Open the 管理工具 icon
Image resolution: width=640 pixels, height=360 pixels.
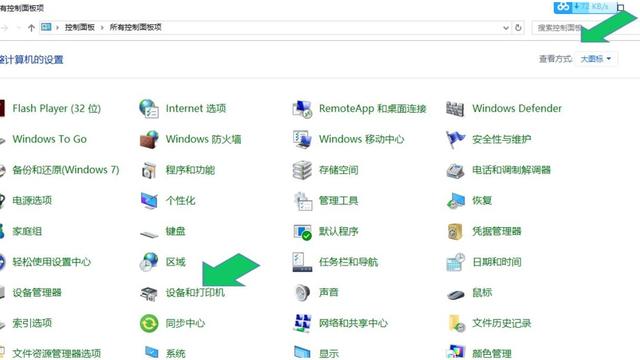pyautogui.click(x=303, y=201)
